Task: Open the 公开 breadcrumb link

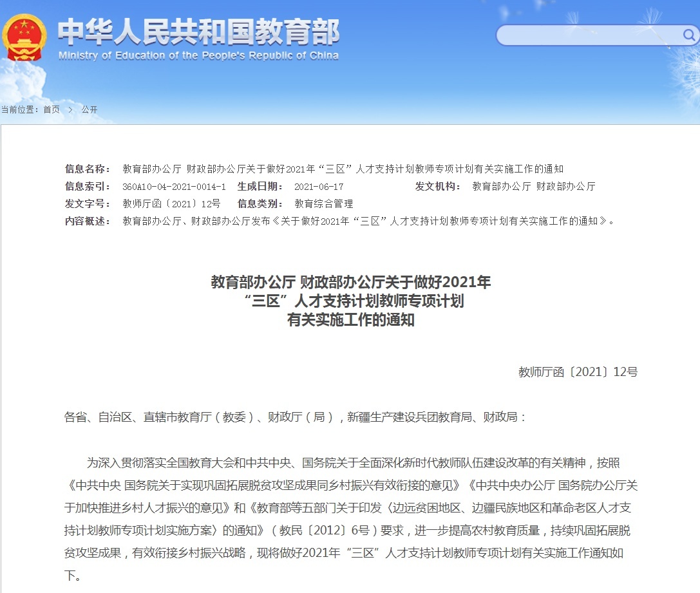Action: coord(90,109)
